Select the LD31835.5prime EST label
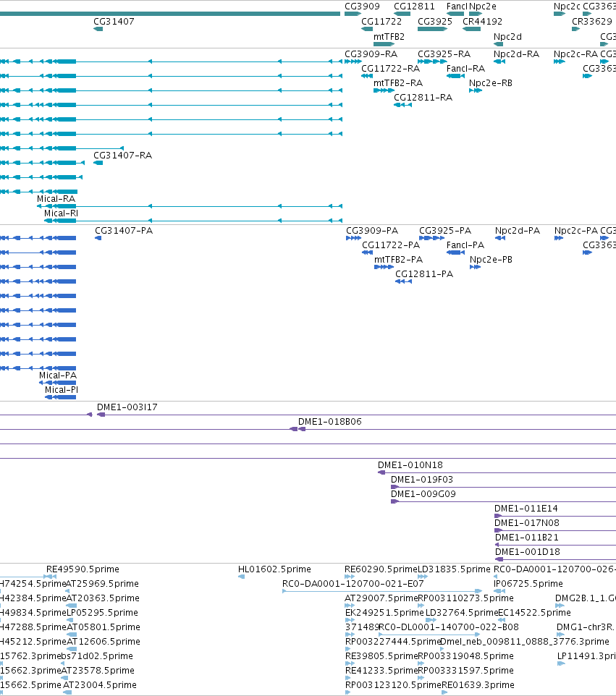 (455, 569)
